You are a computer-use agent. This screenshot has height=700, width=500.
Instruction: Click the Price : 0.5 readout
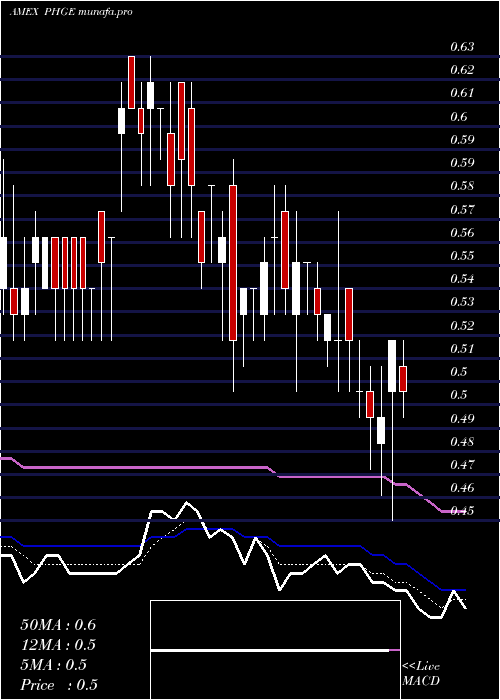tap(59, 685)
